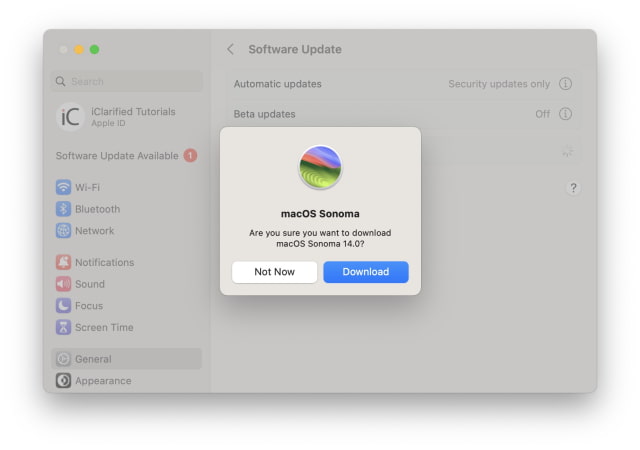Select the Sound speaker icon
This screenshot has width=640, height=450.
(x=63, y=284)
